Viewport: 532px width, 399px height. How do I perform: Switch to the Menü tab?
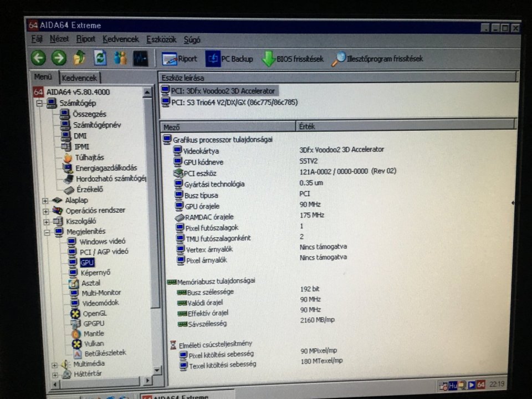click(x=43, y=76)
